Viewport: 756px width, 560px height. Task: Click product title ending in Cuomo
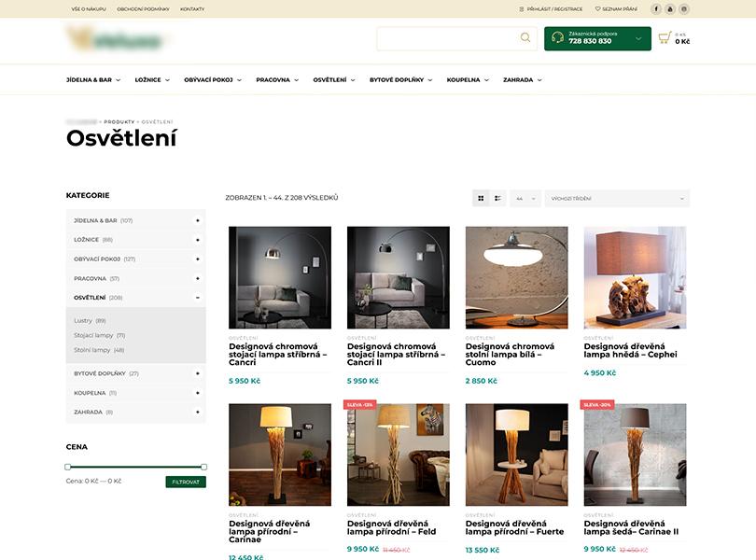511,355
